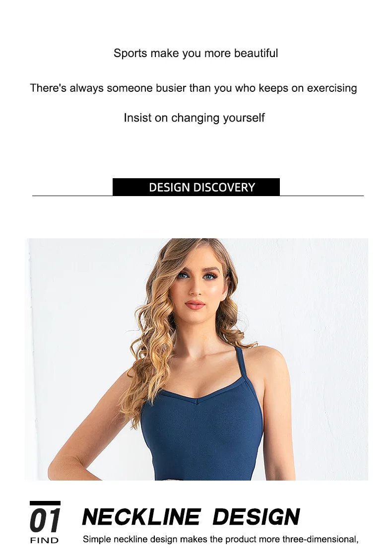Click the horizontal line right of banner

(322, 196)
